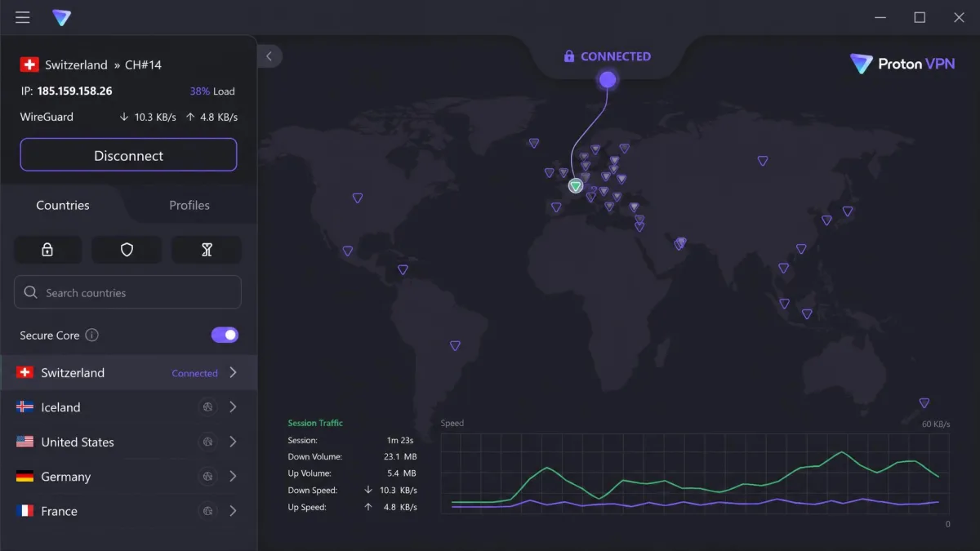
Task: Click the 1m 23s session duration
Action: [x=400, y=440]
